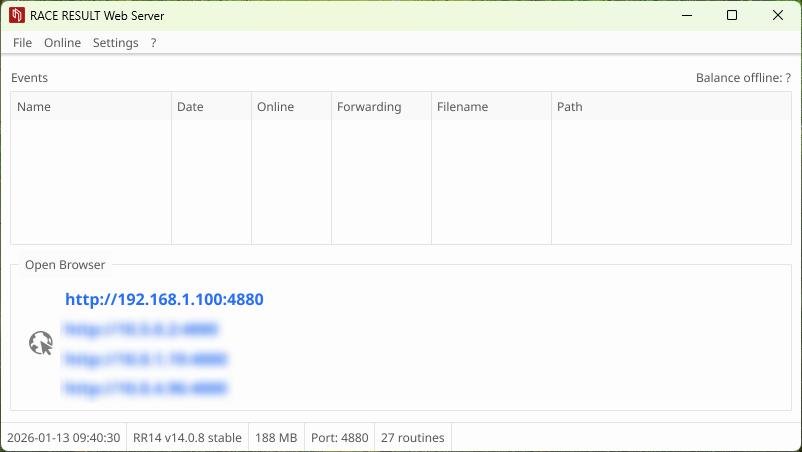Open the File menu
802x452 pixels.
22,43
